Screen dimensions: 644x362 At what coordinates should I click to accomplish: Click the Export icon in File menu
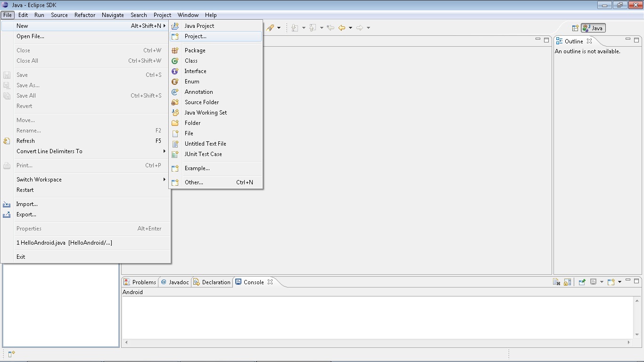click(7, 214)
